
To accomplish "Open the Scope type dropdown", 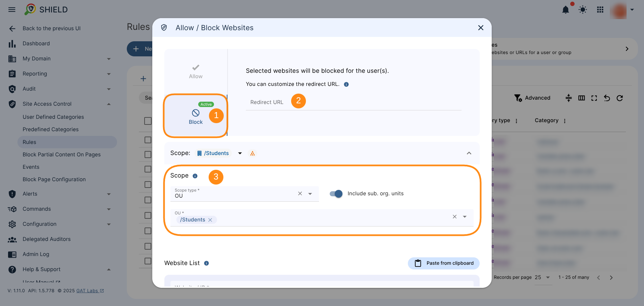I will point(310,194).
